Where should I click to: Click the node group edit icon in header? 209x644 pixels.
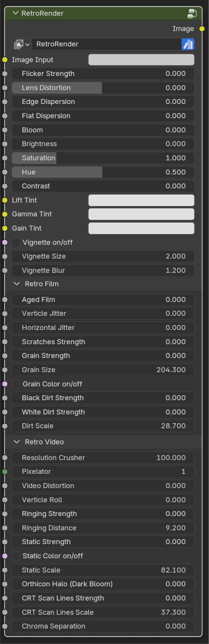click(x=192, y=14)
